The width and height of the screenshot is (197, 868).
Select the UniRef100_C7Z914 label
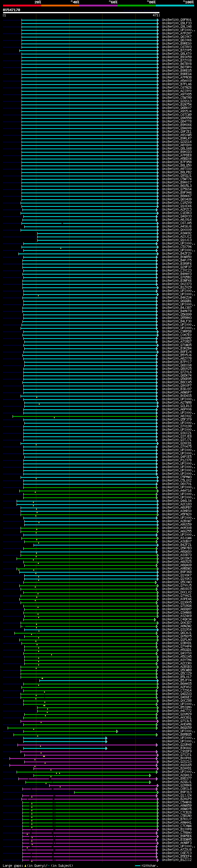[x=176, y=690]
